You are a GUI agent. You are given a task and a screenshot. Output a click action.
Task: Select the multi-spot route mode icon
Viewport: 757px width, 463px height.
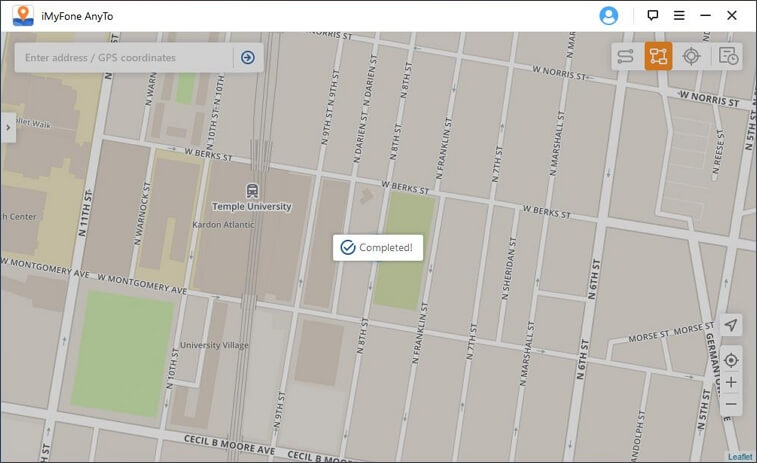(658, 56)
